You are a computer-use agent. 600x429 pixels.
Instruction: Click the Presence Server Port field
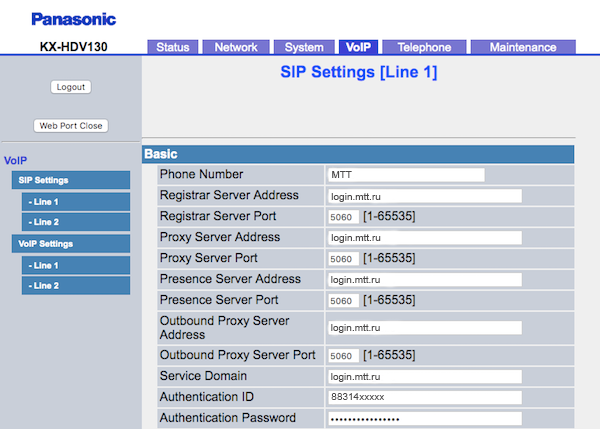342,301
